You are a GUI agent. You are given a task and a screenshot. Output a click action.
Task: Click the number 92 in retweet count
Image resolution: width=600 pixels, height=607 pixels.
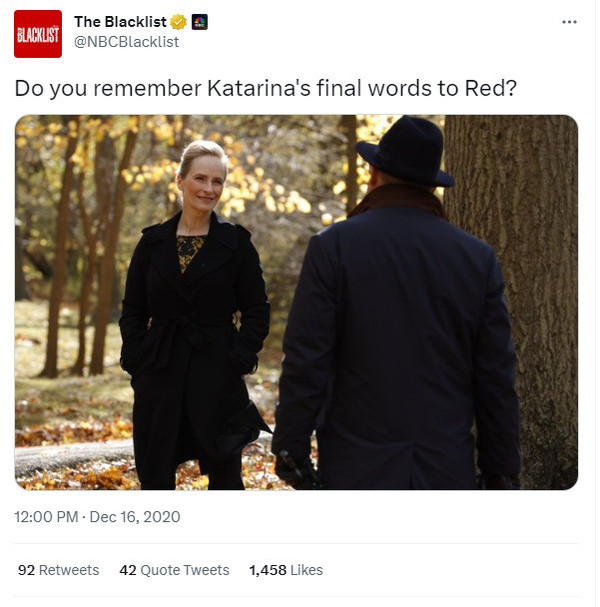click(26, 570)
